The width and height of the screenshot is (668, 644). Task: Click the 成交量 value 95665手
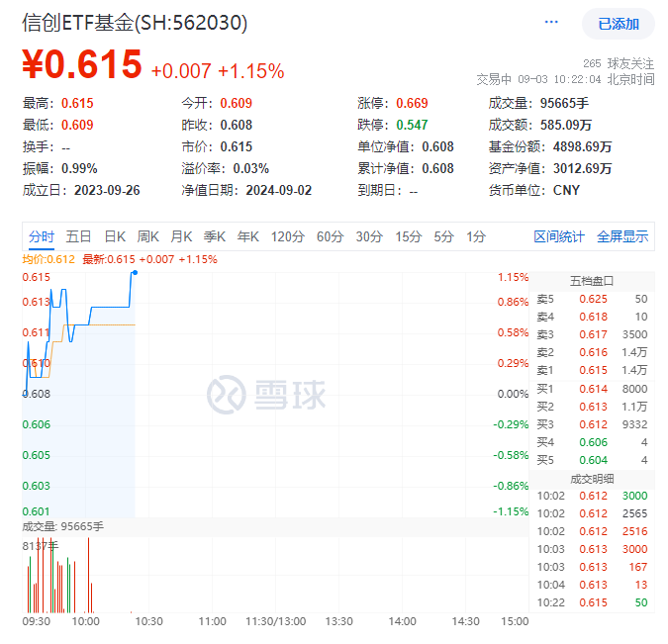click(564, 103)
